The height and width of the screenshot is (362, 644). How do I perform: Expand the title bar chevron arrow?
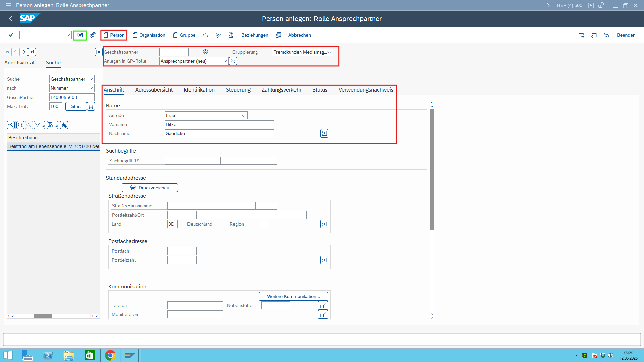(x=548, y=5)
